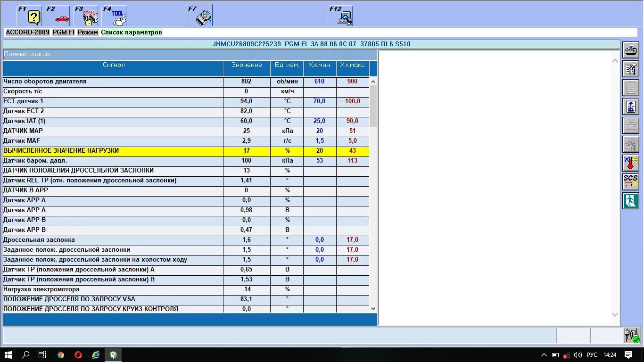The height and width of the screenshot is (362, 644).
Task: Open the settings tools icon on right sidebar
Action: coord(631,68)
